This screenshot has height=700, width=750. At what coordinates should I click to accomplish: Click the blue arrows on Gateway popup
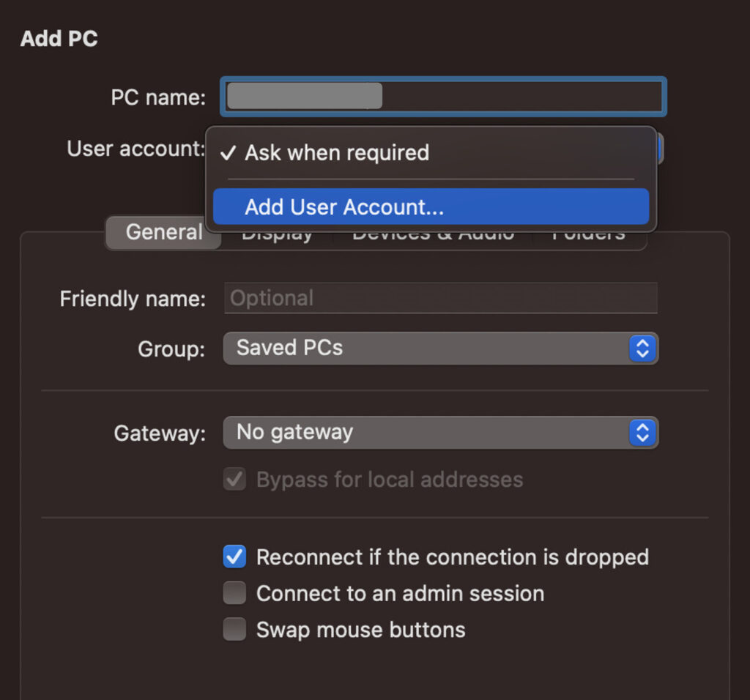pos(642,433)
